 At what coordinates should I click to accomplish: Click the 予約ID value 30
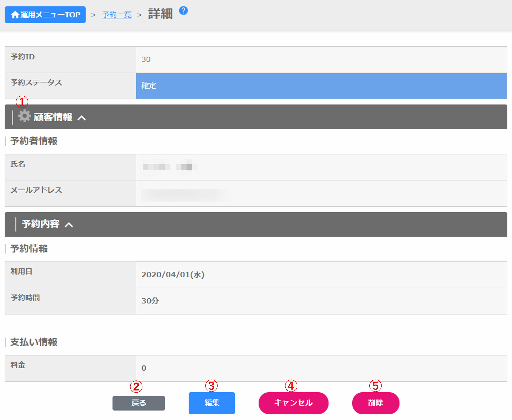146,60
